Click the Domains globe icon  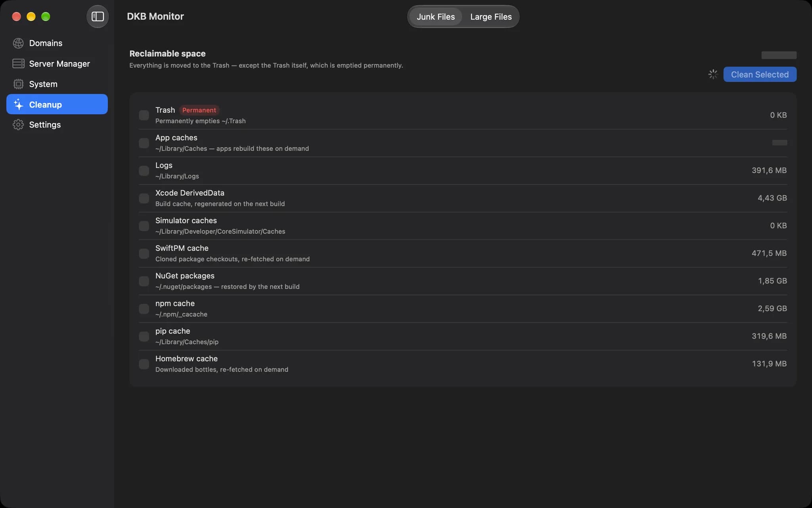(18, 43)
